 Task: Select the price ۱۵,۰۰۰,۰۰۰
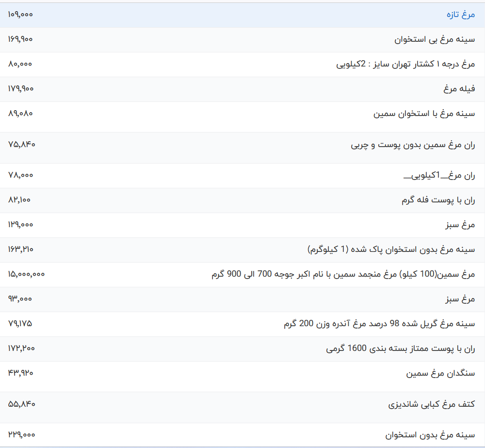(x=27, y=274)
